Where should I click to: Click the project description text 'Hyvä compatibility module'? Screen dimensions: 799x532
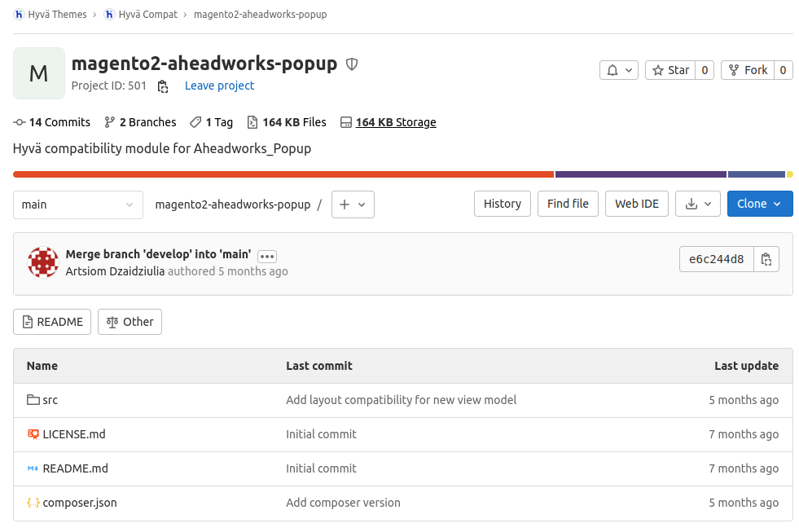tap(162, 149)
